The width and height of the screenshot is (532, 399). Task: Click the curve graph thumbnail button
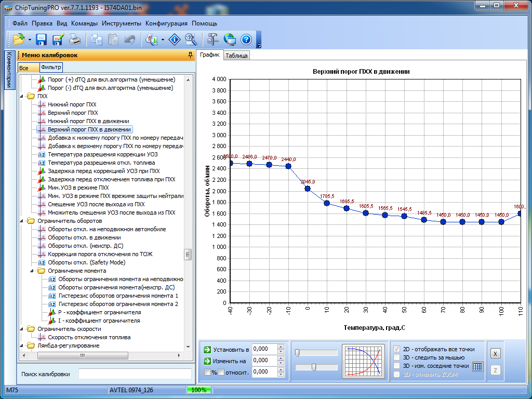362,360
